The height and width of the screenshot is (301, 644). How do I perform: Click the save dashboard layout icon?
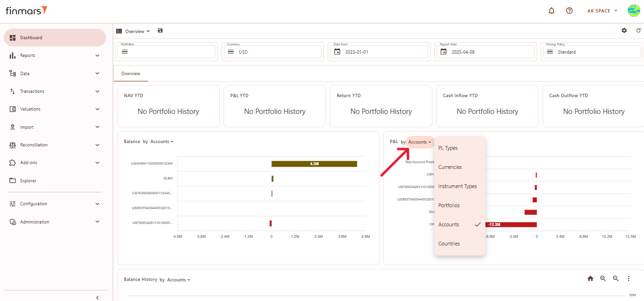coord(160,31)
